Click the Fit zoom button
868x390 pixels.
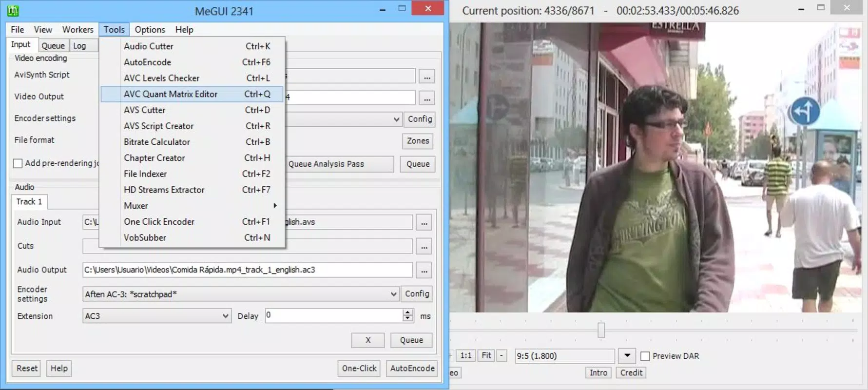[x=486, y=356]
